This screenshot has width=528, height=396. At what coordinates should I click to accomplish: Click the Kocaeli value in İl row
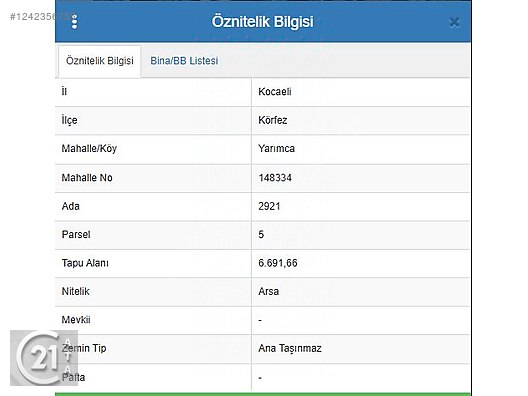[275, 92]
